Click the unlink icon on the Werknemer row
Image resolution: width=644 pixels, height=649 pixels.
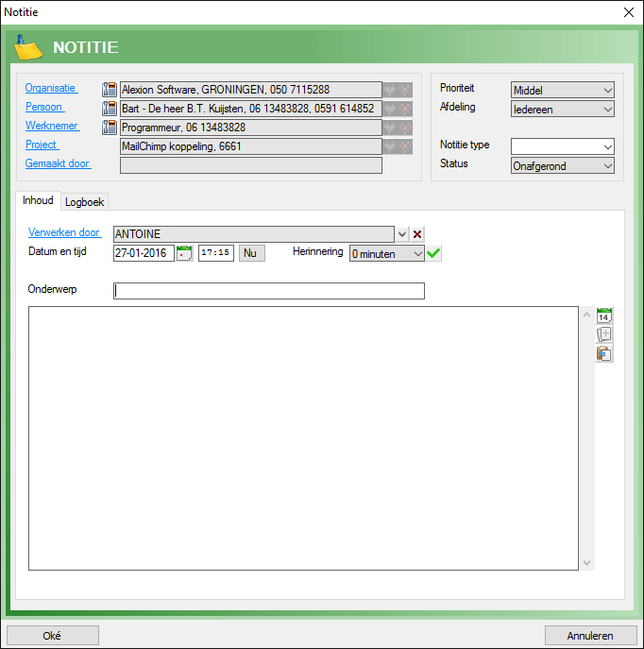click(405, 128)
